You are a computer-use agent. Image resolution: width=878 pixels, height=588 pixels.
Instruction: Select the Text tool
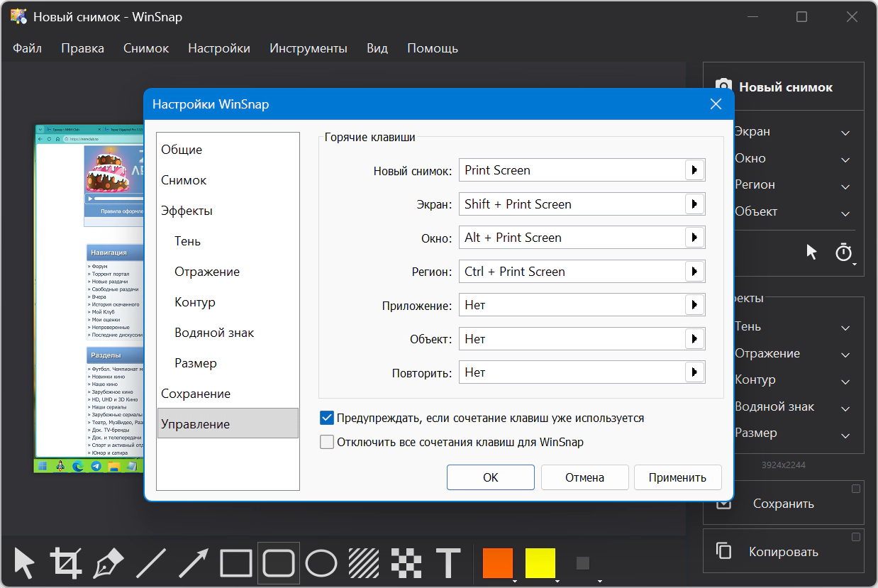click(x=448, y=563)
